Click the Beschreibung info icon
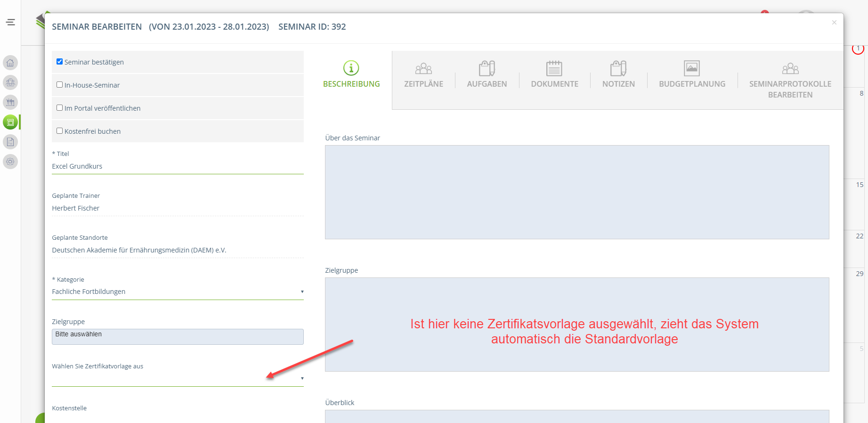This screenshot has width=868, height=423. point(351,68)
